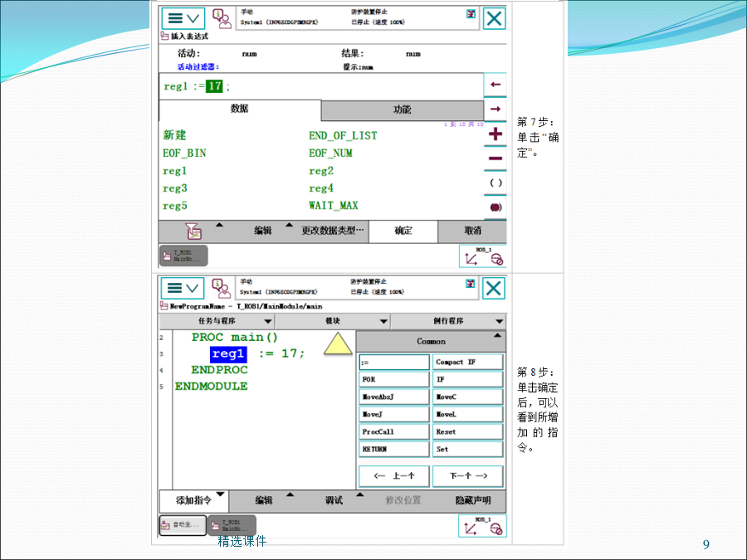Click the left arrow beside the expression field

[x=495, y=85]
